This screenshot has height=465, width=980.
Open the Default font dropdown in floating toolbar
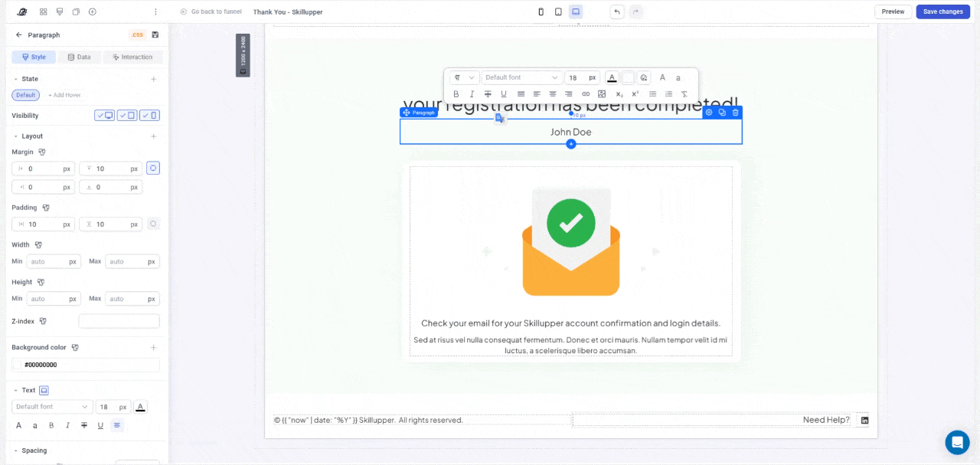click(522, 77)
